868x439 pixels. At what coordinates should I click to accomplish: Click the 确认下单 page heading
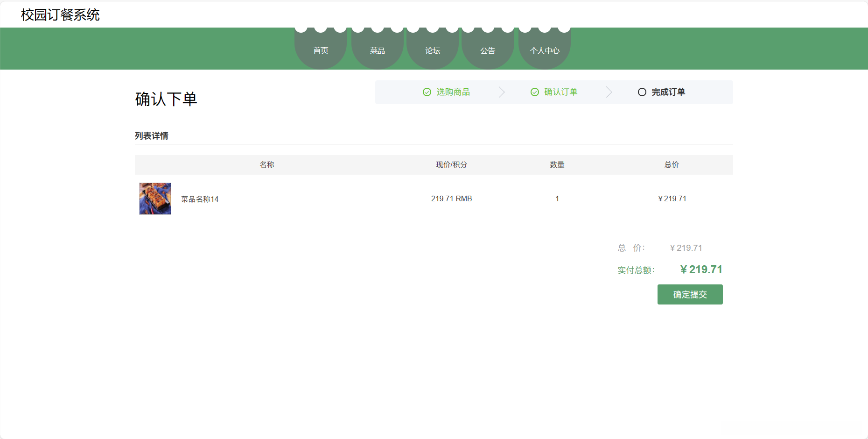[166, 99]
